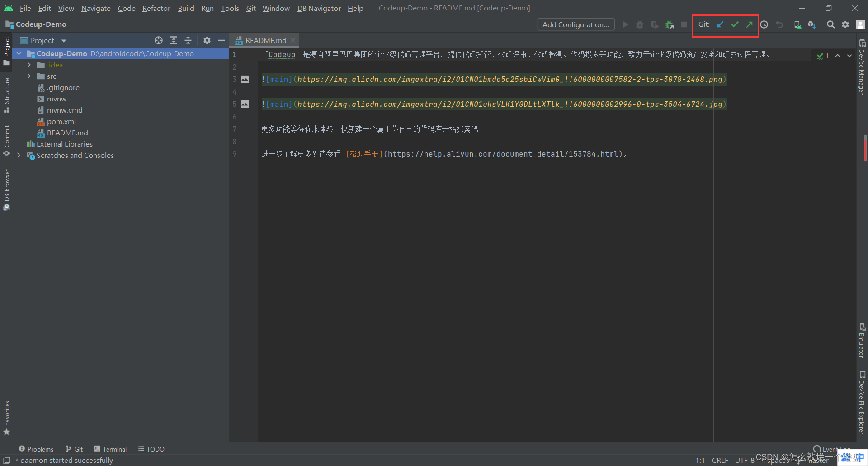Click the Git Push arrow icon
The height and width of the screenshot is (466, 868).
(x=750, y=24)
